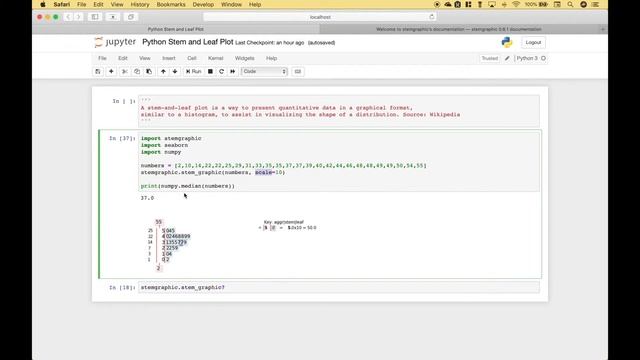The height and width of the screenshot is (360, 640).
Task: Click the kernel idle circle indicator
Action: coord(543,58)
